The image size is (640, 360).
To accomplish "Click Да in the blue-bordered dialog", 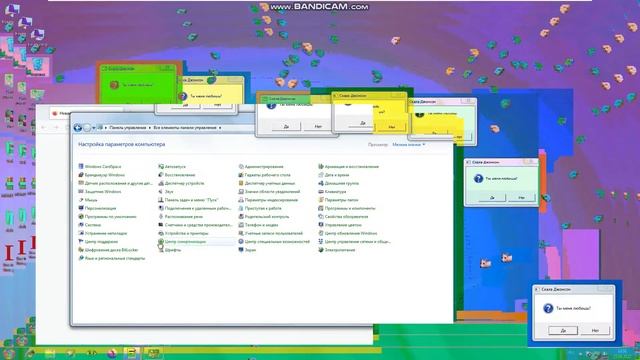I will pos(563,330).
